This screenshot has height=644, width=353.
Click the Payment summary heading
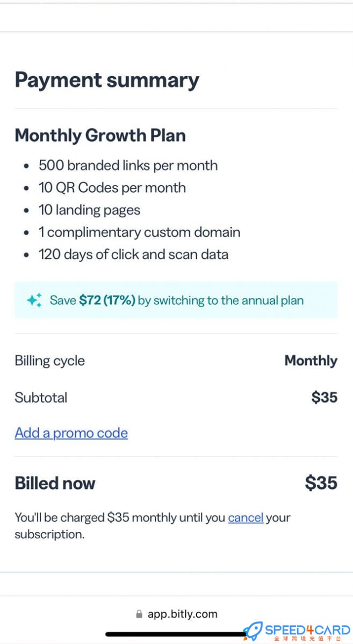pyautogui.click(x=107, y=80)
